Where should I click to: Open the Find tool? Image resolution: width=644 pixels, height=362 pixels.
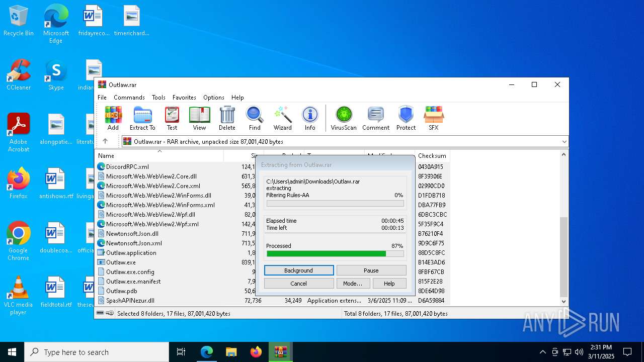255,118
